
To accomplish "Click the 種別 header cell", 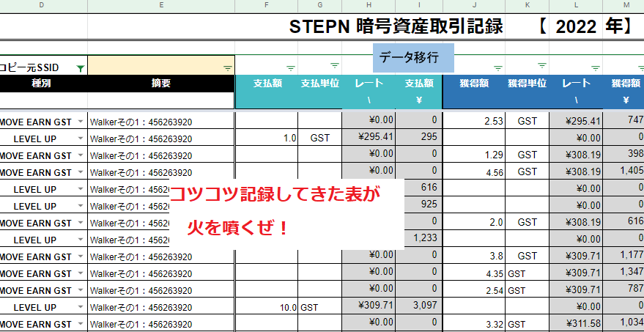I will [43, 84].
